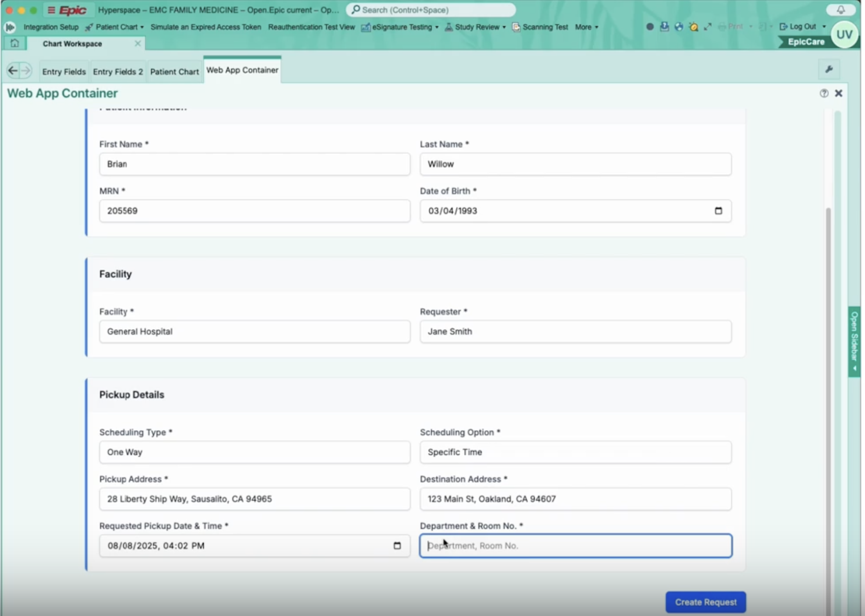Click the Department & Room No. input field
Image resolution: width=865 pixels, height=616 pixels.
(576, 546)
